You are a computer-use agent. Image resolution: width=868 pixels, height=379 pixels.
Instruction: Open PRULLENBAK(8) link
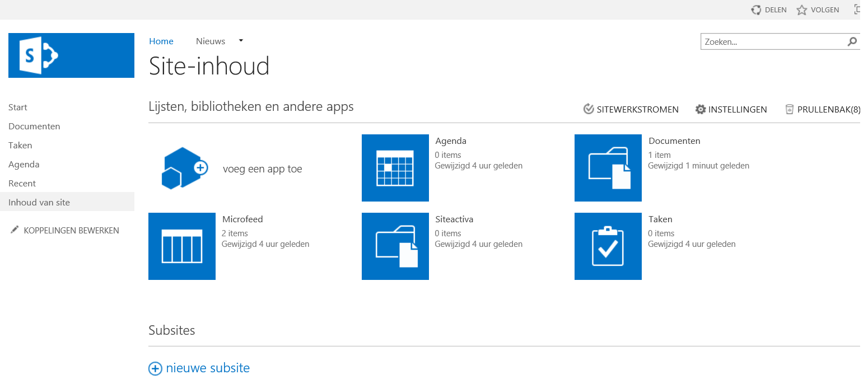(829, 110)
